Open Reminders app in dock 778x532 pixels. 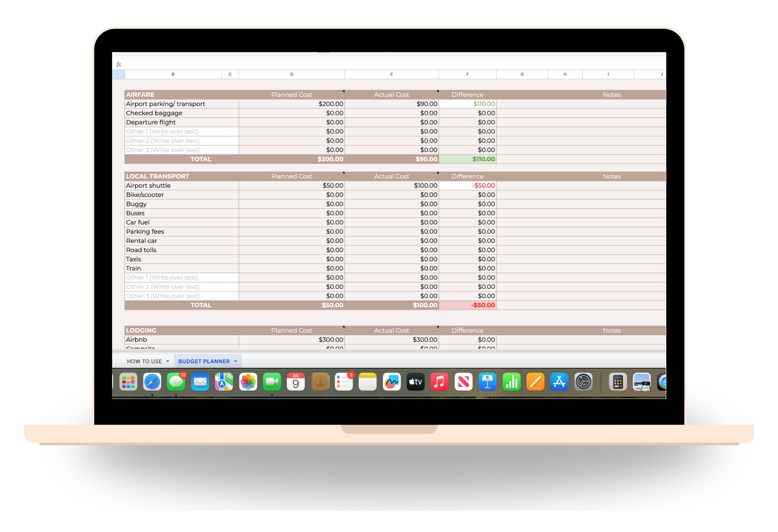(344, 382)
